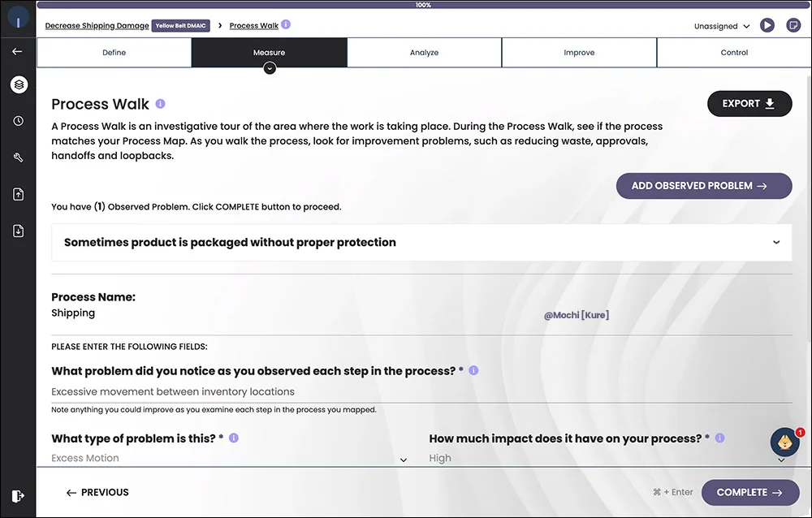Open the Unassigned assignee dropdown

(722, 26)
